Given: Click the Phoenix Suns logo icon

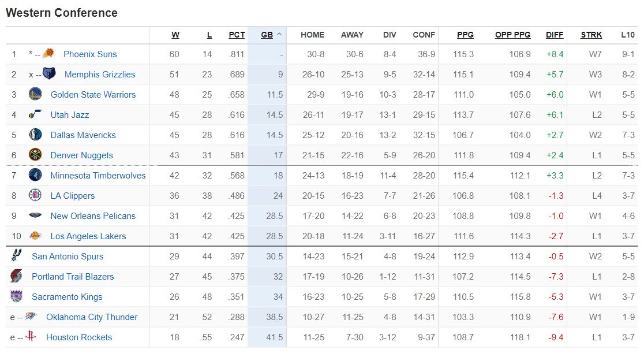Looking at the screenshot, I should point(48,54).
